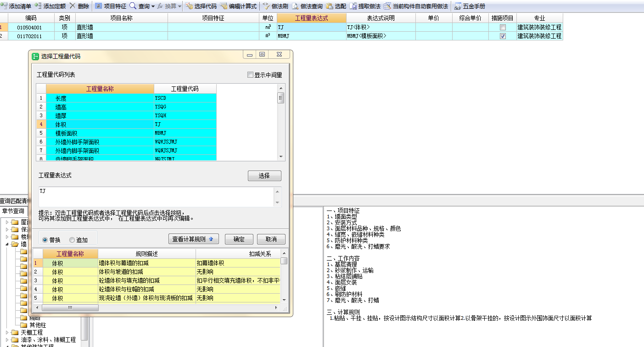This screenshot has width=644, height=347.
Task: Click the 工程量表达式 main table header
Action: coord(311,18)
